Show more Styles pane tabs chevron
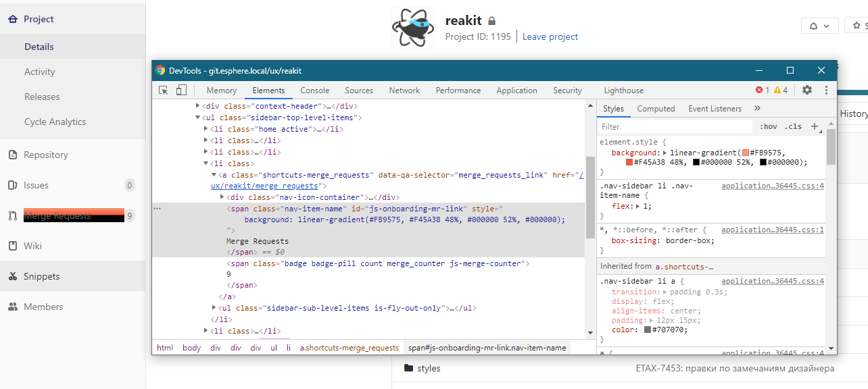The image size is (868, 389). tap(756, 108)
